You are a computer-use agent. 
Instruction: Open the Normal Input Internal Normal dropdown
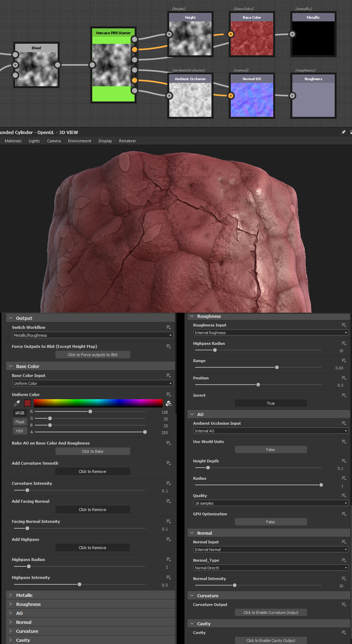pyautogui.click(x=271, y=549)
